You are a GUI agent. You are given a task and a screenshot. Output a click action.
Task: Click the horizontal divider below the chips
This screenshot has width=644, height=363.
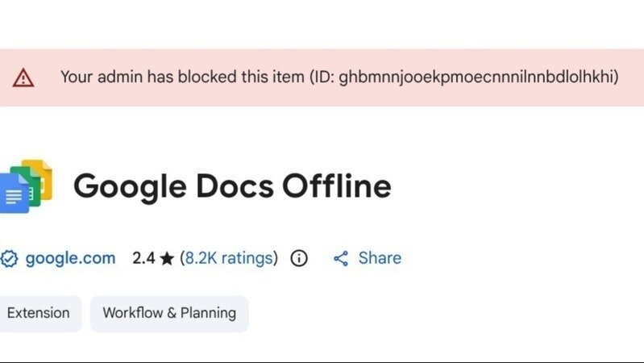click(322, 361)
